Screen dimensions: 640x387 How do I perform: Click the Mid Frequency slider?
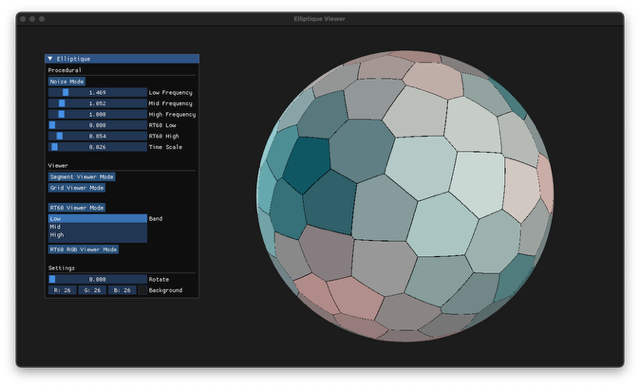98,103
